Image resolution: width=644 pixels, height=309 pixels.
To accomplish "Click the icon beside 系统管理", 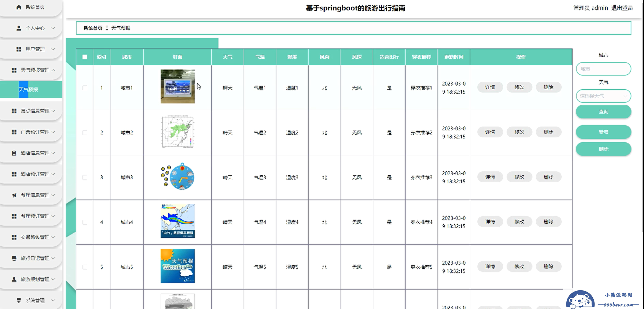I will (x=19, y=300).
